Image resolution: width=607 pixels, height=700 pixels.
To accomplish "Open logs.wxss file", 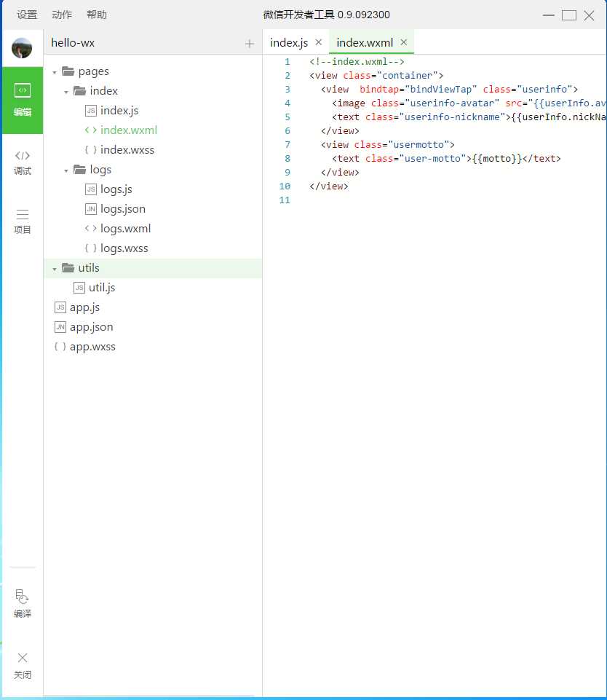I will click(124, 248).
